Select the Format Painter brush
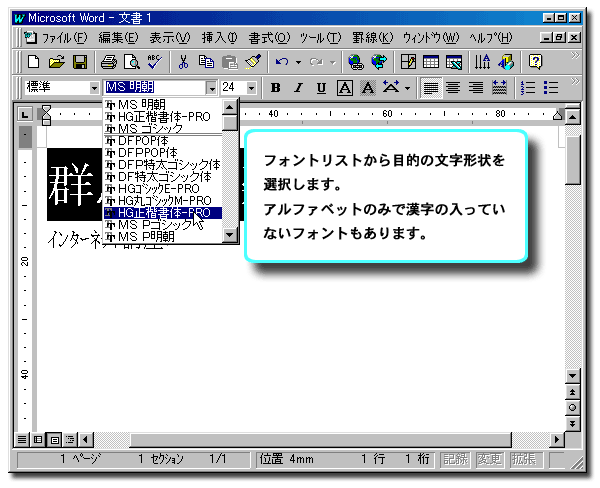Viewport: 600px width, 488px height. [253, 62]
